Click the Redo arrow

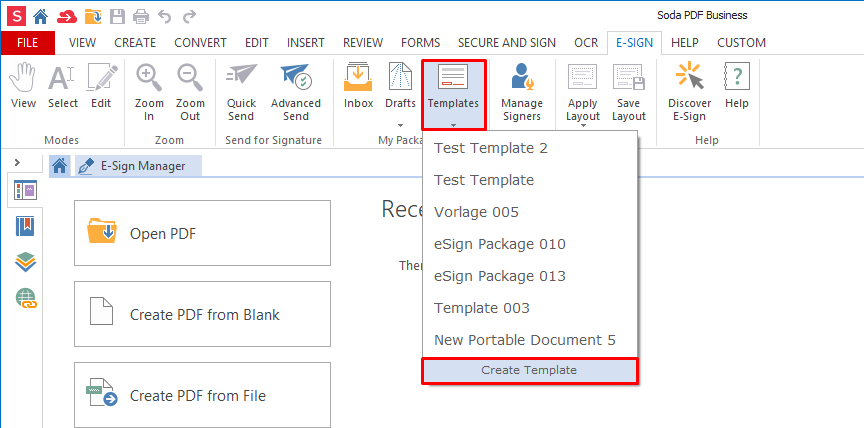(x=189, y=17)
